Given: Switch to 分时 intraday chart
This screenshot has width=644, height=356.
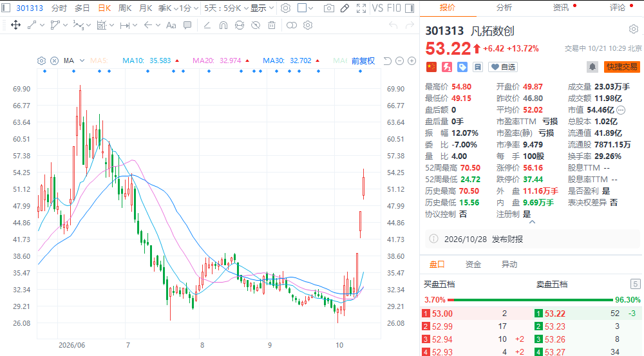Looking at the screenshot, I should point(59,8).
